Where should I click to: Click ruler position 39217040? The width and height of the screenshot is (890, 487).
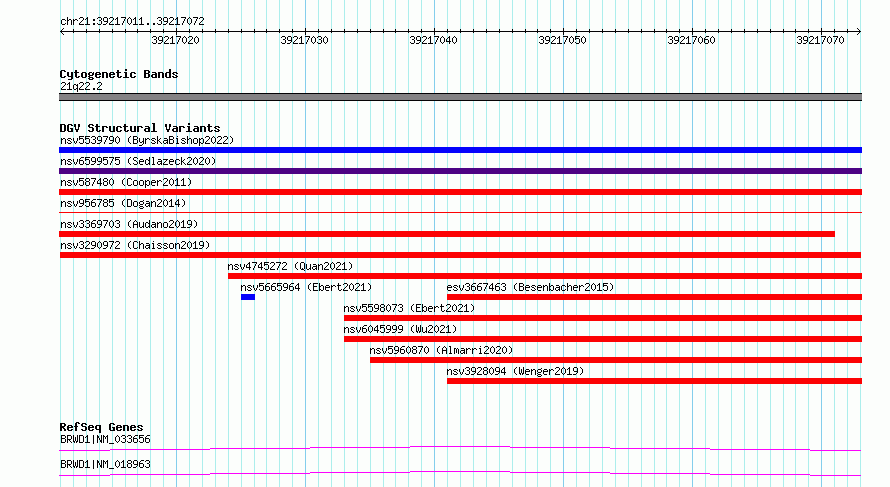coord(433,40)
